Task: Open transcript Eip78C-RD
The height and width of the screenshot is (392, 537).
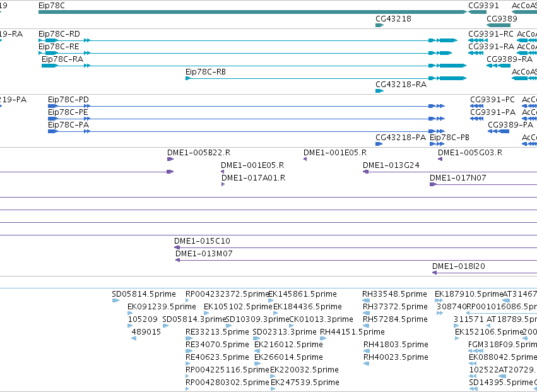Action: (59, 33)
